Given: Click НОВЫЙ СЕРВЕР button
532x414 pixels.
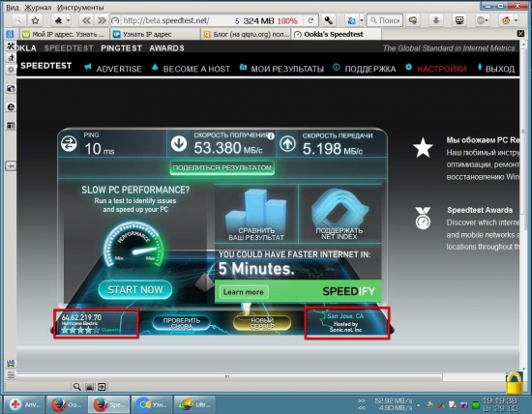Looking at the screenshot, I should pyautogui.click(x=262, y=323).
